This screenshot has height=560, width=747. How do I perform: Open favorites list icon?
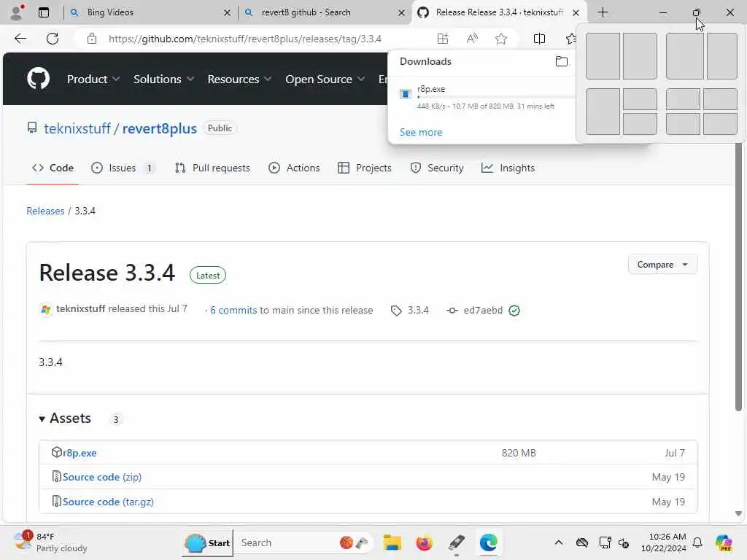[x=570, y=39]
